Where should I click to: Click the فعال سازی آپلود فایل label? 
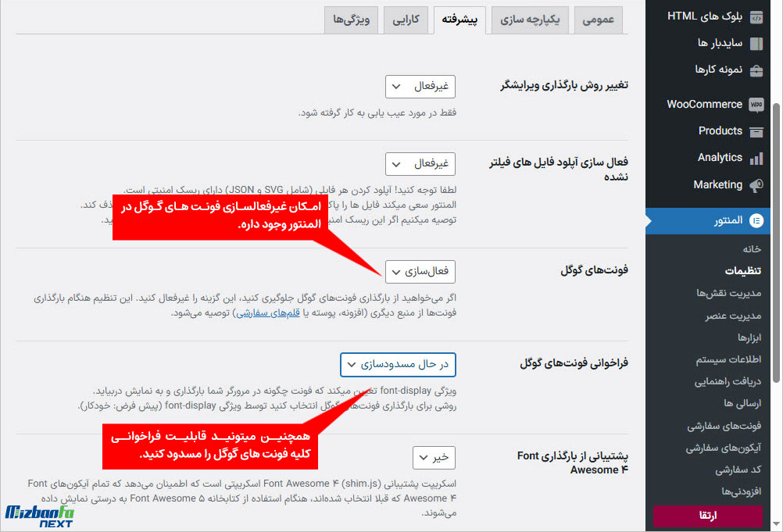tap(559, 170)
